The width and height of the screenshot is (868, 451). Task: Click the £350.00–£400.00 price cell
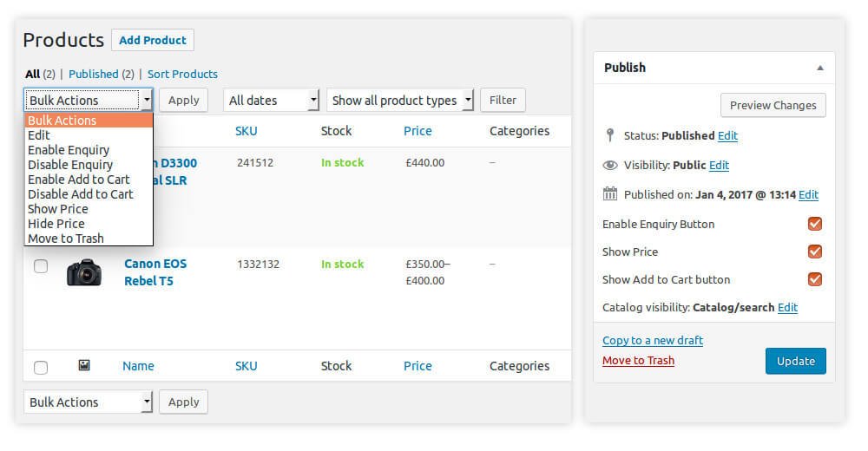tap(428, 272)
